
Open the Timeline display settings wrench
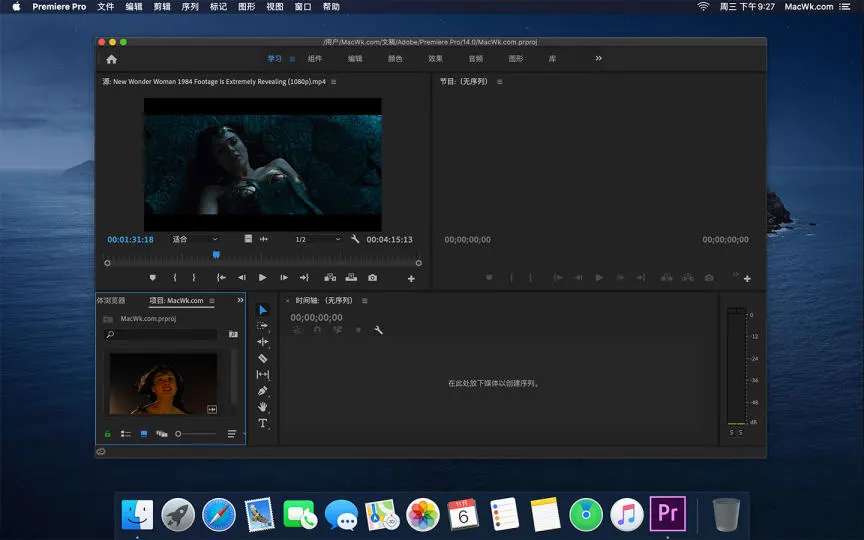(379, 330)
